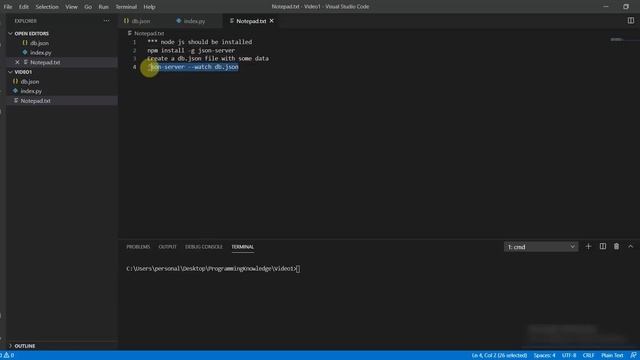This screenshot has height=360, width=640.
Task: Change encoding via 'UTF-8' status
Action: click(569, 356)
